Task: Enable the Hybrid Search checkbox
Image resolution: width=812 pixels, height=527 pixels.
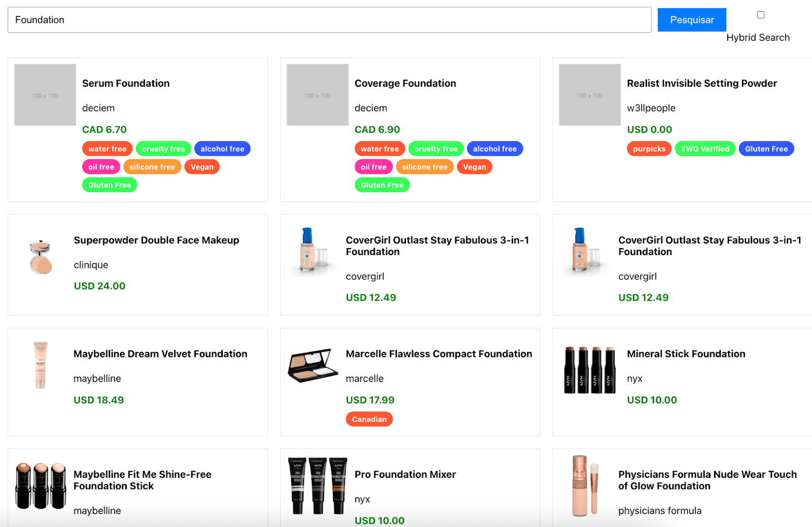Action: [761, 15]
